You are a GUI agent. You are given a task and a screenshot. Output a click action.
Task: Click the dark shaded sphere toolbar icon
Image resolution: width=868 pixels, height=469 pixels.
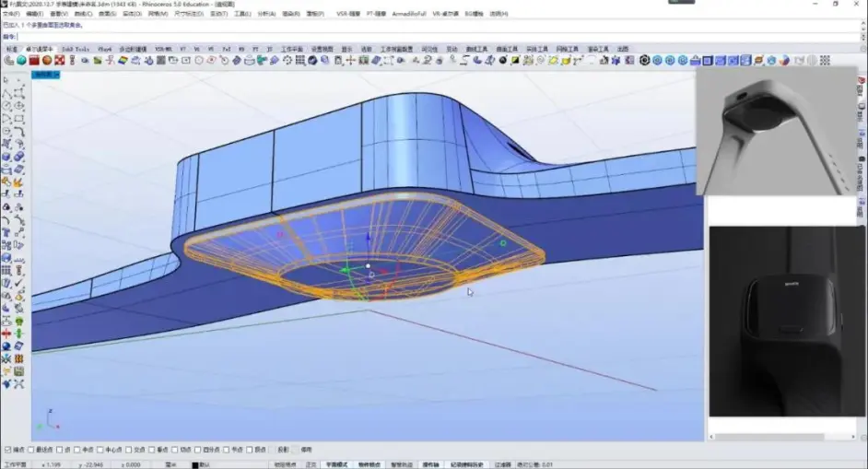click(x=312, y=61)
